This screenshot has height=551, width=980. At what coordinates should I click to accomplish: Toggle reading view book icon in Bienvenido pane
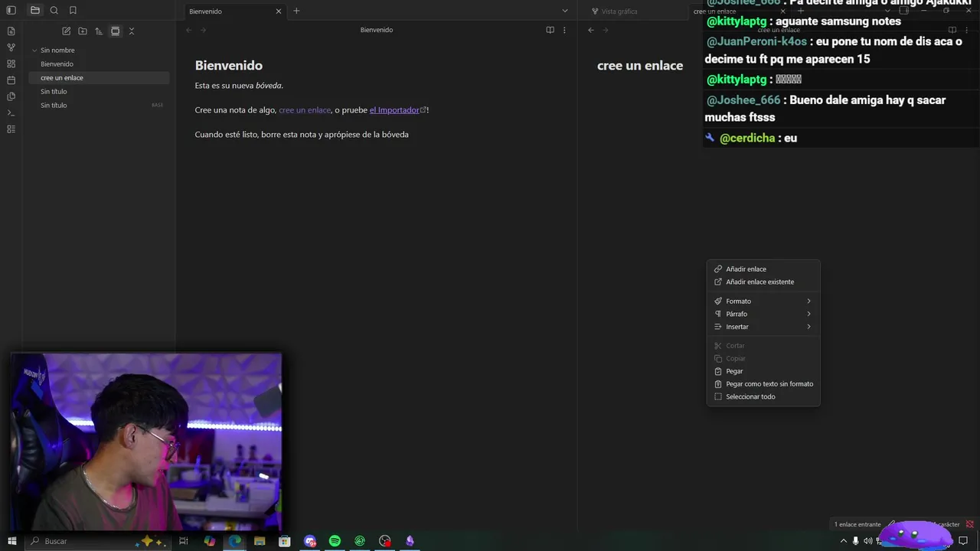click(550, 30)
